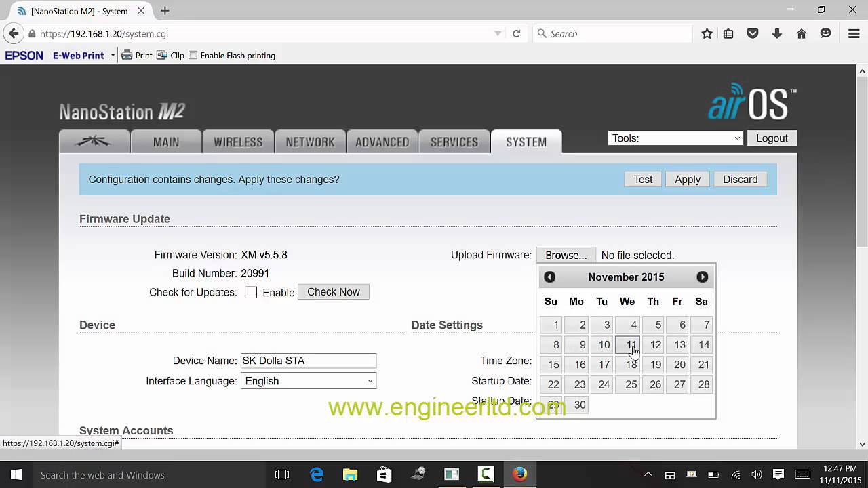
Task: Switch to the SERVICES tab
Action: [454, 142]
